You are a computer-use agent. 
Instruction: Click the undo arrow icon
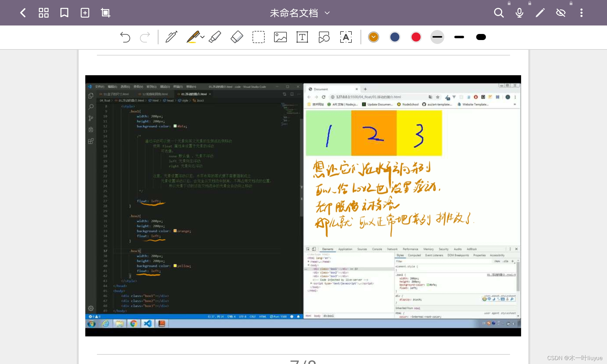[125, 37]
